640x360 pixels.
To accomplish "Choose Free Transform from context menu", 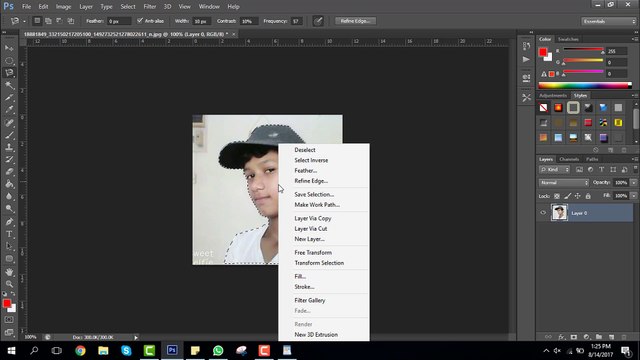I will pos(313,253).
